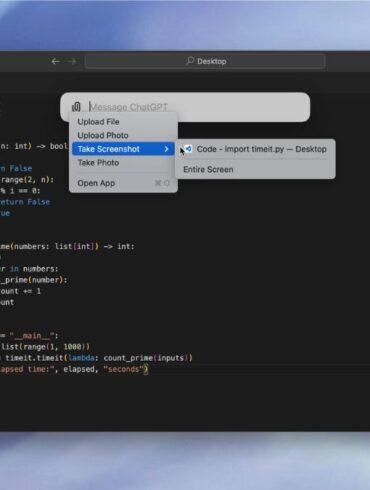
Task: Click the numbers: list[int] function signature
Action: pyautogui.click(x=67, y=247)
